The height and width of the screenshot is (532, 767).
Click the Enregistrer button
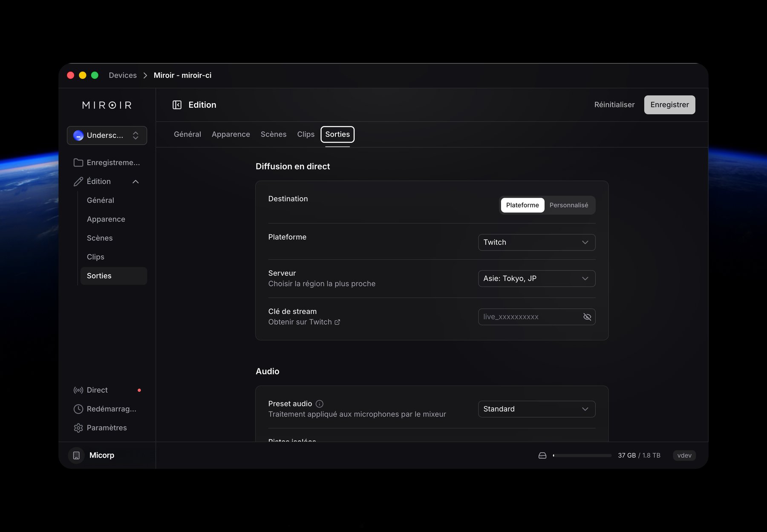coord(669,104)
